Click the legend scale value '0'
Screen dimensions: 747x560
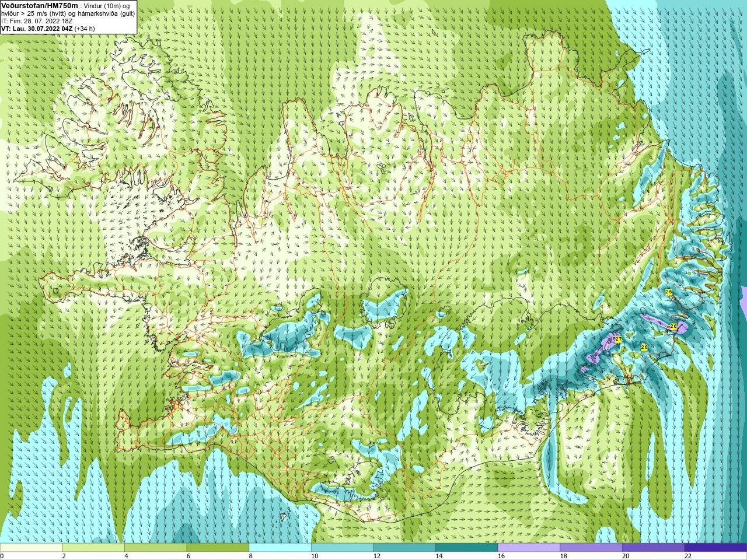point(2,556)
